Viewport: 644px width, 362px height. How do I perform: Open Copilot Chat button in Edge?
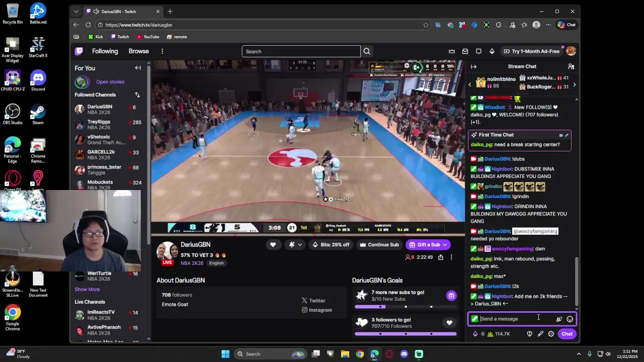tap(567, 25)
